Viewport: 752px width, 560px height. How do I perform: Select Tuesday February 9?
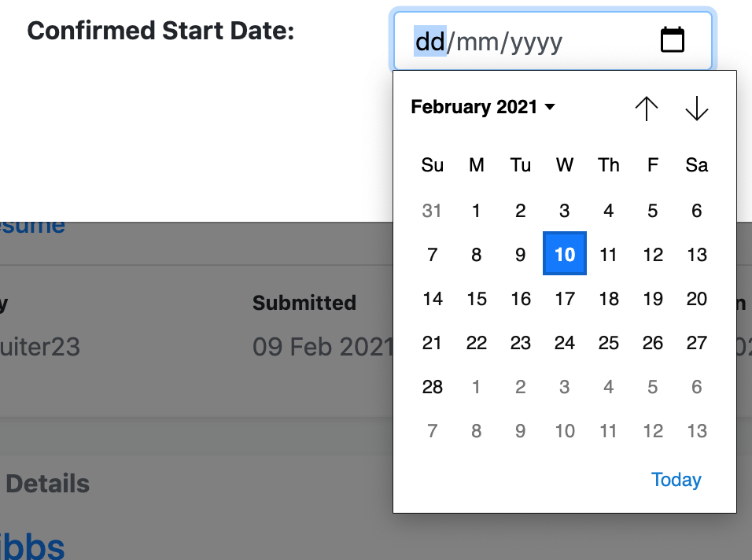[521, 255]
